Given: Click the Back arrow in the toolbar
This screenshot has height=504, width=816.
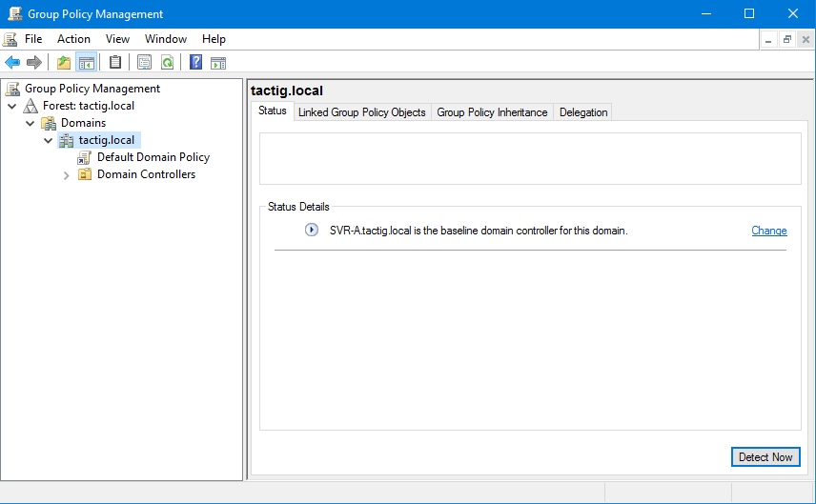Looking at the screenshot, I should tap(12, 63).
